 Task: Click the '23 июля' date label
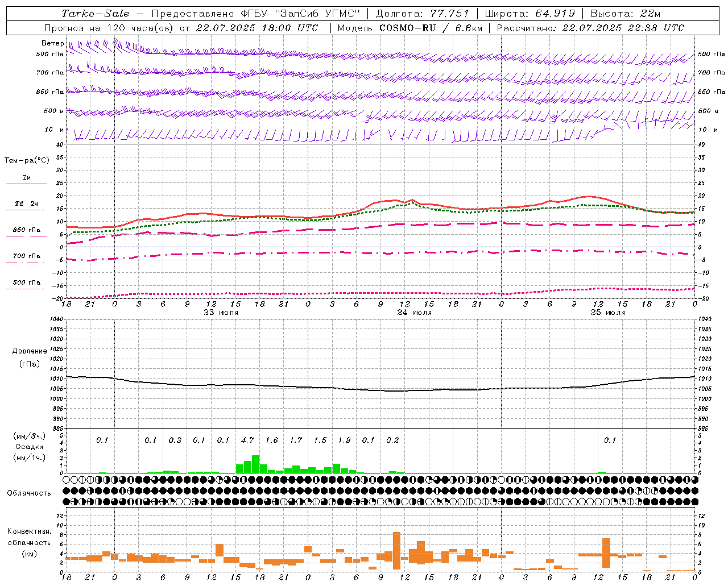point(221,313)
